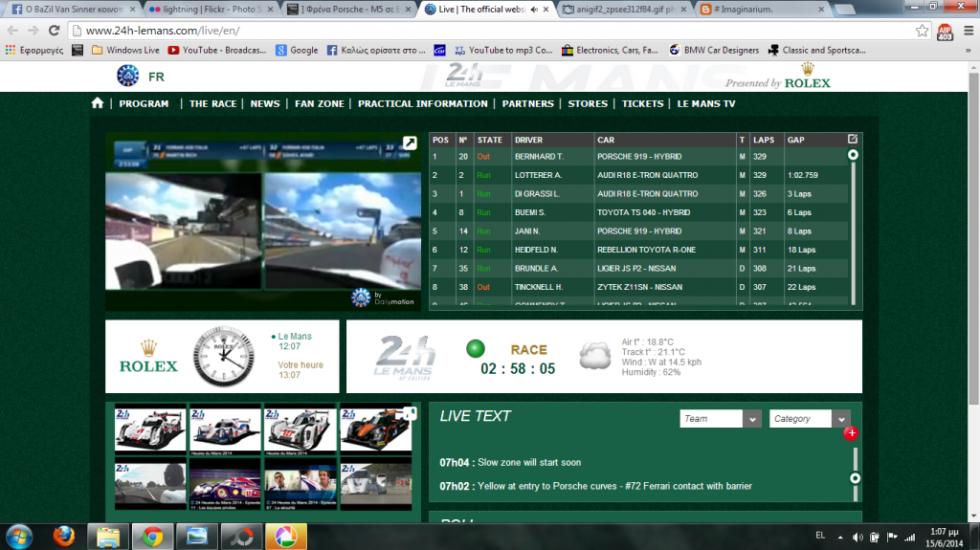Switch to the Flickr lightning tab
Viewport: 980px width, 550px height.
[211, 10]
